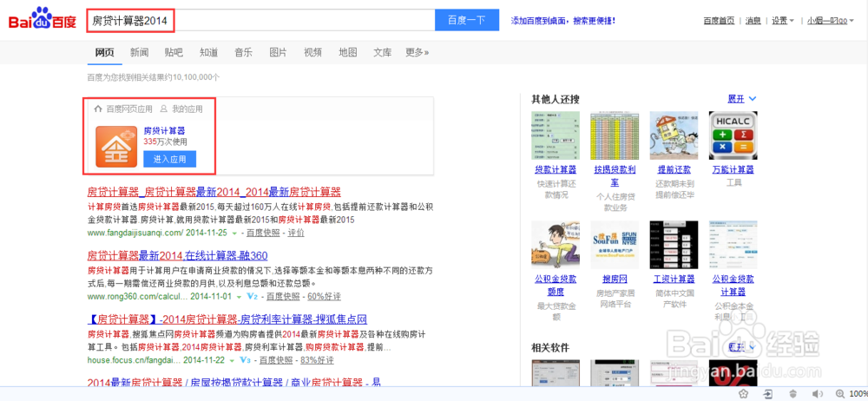This screenshot has height=401, width=868.
Task: Click the 83%好评 rating link
Action: tap(317, 360)
